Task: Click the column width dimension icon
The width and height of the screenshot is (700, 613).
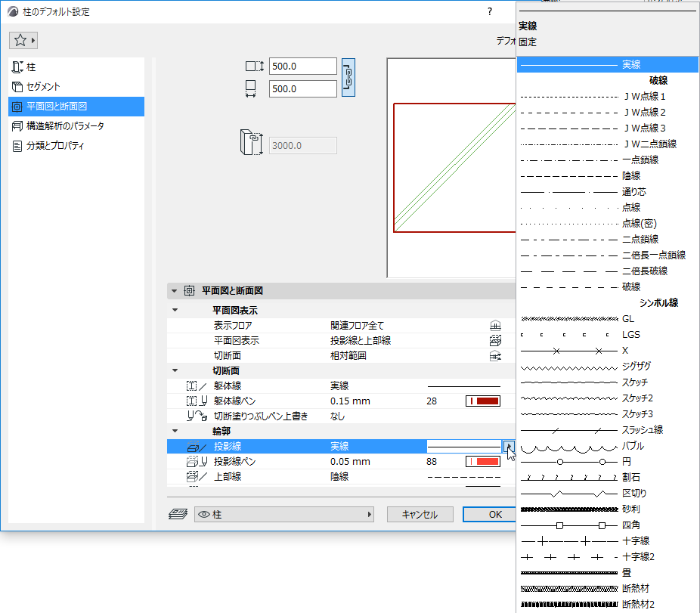Action: (255, 66)
